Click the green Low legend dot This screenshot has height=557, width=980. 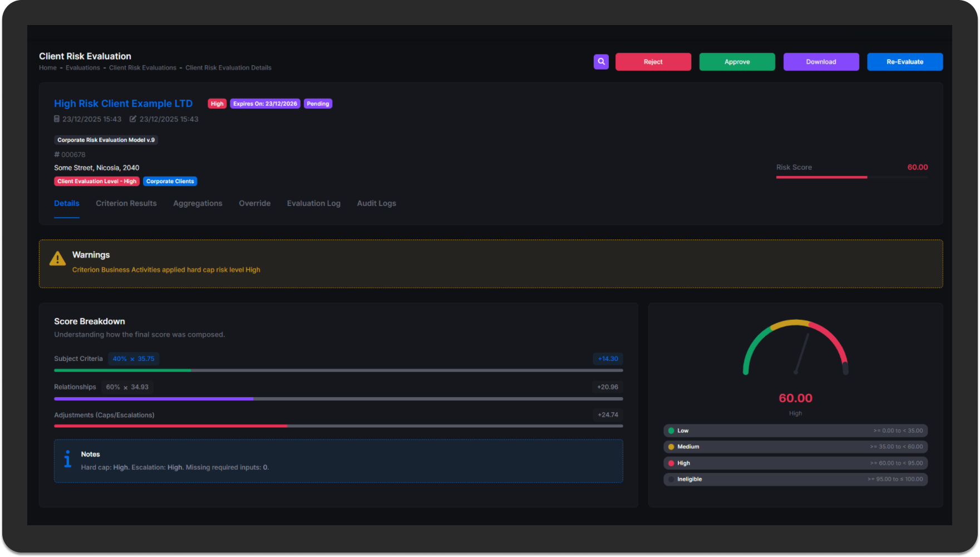[x=671, y=431]
